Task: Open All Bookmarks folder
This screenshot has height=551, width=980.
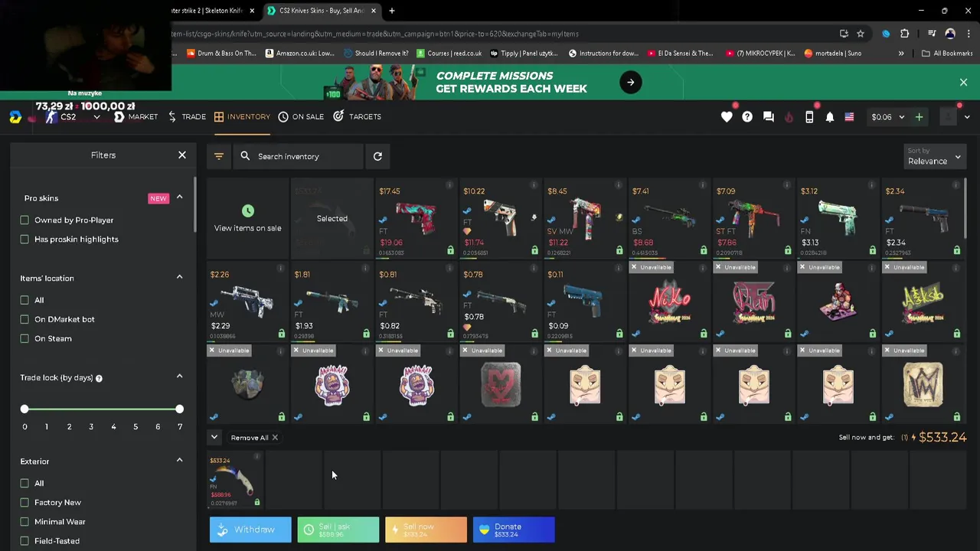Action: (x=946, y=54)
